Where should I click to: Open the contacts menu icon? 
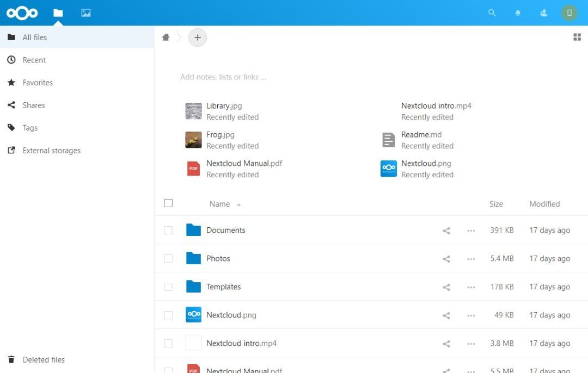pos(543,13)
